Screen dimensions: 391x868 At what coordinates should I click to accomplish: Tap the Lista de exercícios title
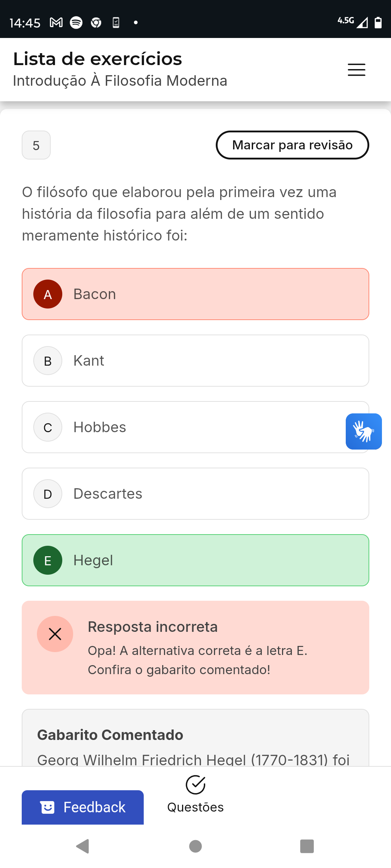98,59
